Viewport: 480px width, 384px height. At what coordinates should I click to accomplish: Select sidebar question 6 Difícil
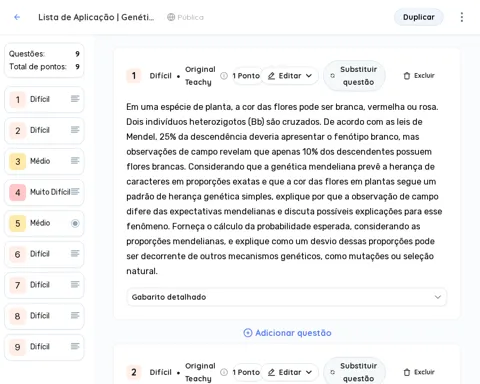tap(44, 254)
